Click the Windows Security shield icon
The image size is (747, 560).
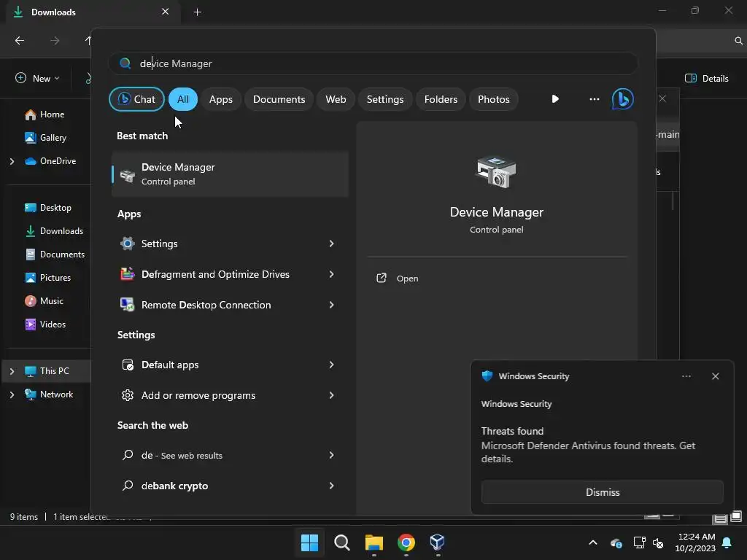pos(487,376)
